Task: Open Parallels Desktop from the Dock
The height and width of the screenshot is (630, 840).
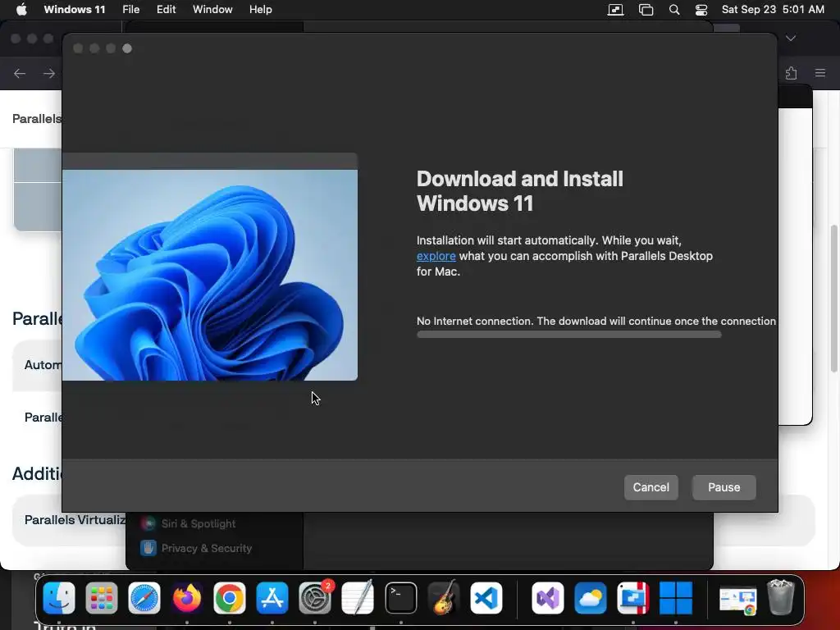Action: click(x=633, y=598)
